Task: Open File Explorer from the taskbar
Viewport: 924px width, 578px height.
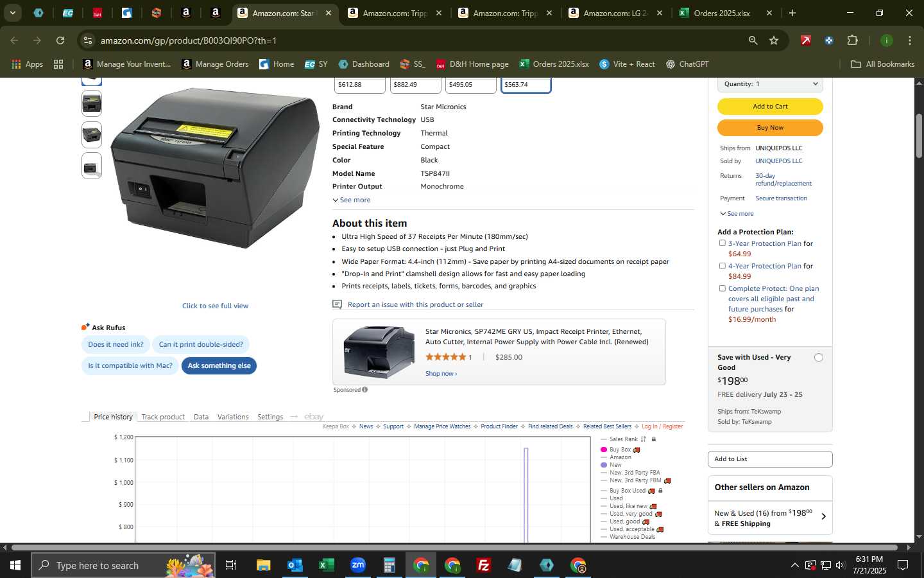Action: (263, 565)
